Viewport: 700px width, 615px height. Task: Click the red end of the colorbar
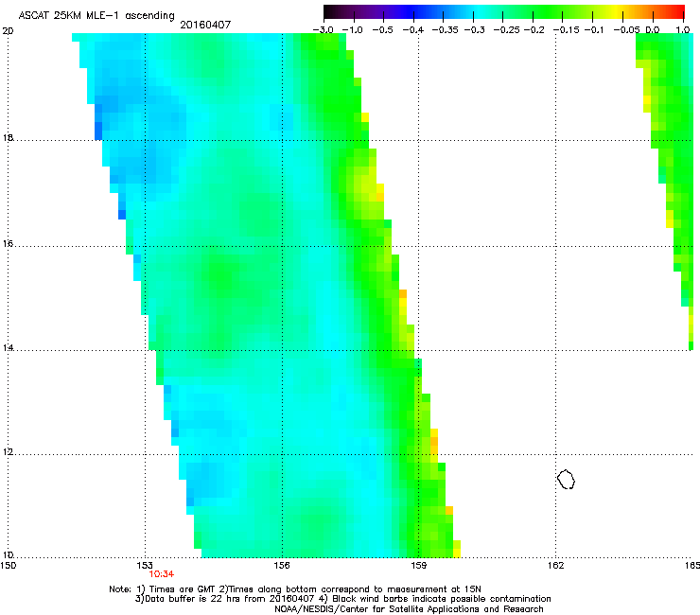pos(678,11)
